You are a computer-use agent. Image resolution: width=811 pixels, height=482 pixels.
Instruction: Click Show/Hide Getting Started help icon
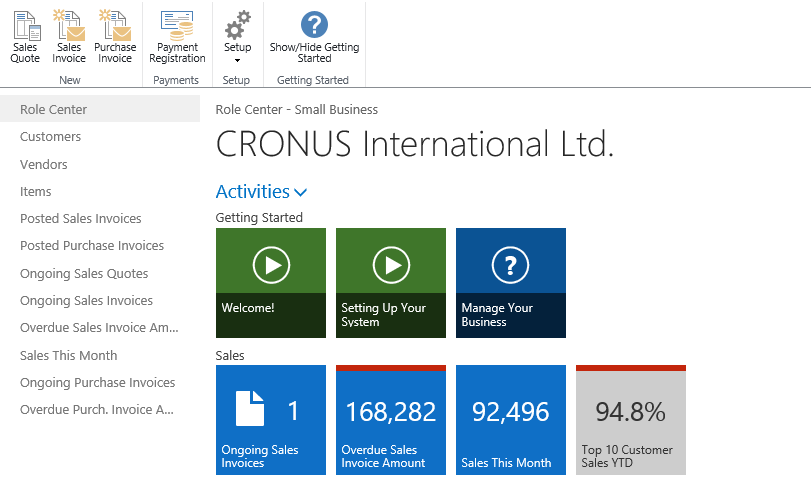point(314,37)
